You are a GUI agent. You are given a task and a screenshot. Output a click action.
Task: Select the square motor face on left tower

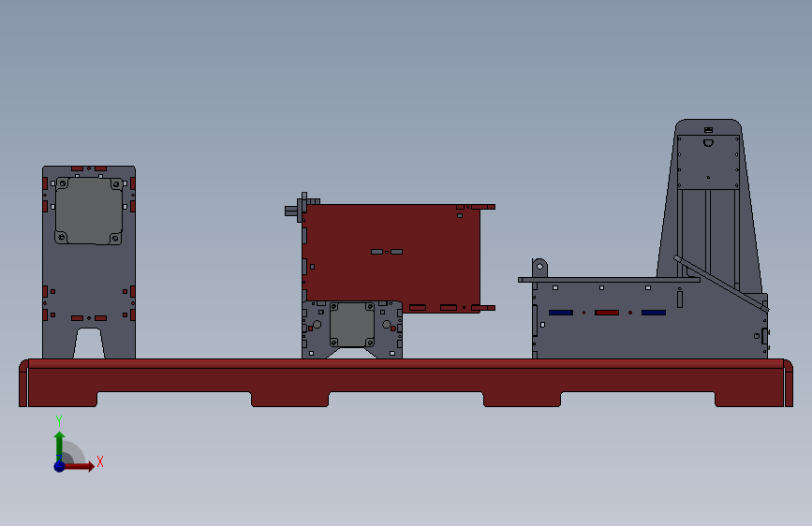[x=89, y=211]
